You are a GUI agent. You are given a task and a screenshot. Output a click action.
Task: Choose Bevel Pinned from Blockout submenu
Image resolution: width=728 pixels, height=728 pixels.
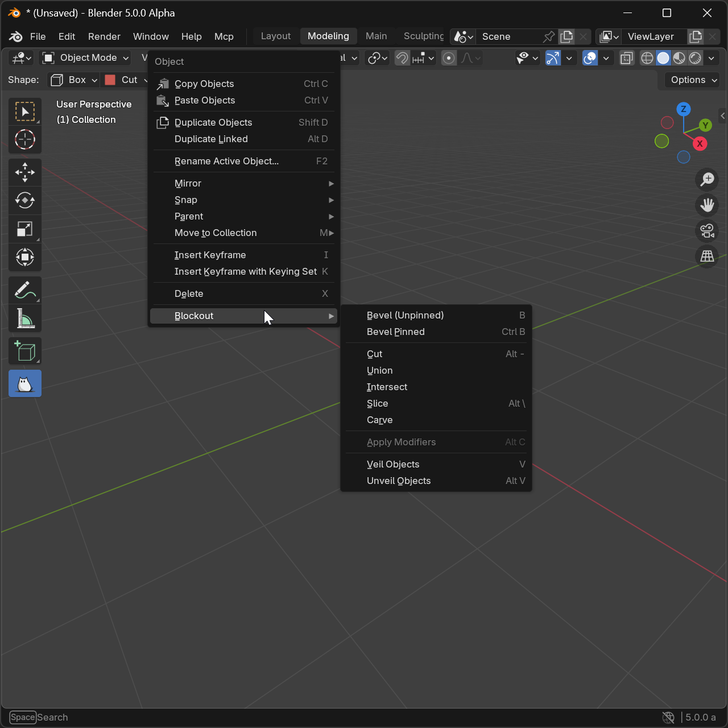point(396,332)
